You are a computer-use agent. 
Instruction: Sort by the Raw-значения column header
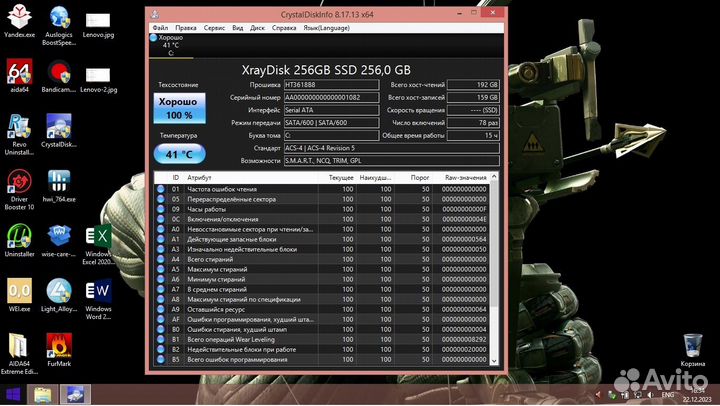pos(461,177)
